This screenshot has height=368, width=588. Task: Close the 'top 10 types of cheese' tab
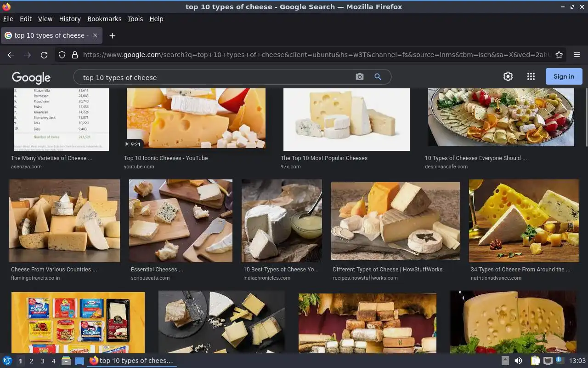95,35
